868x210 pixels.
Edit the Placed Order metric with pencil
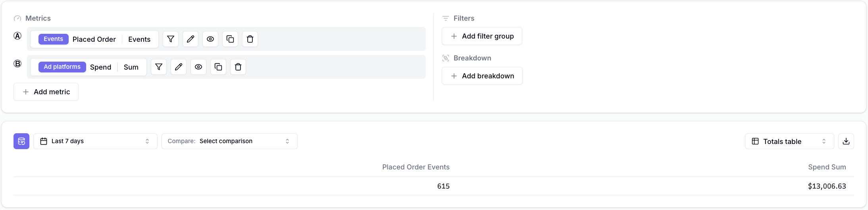[191, 39]
